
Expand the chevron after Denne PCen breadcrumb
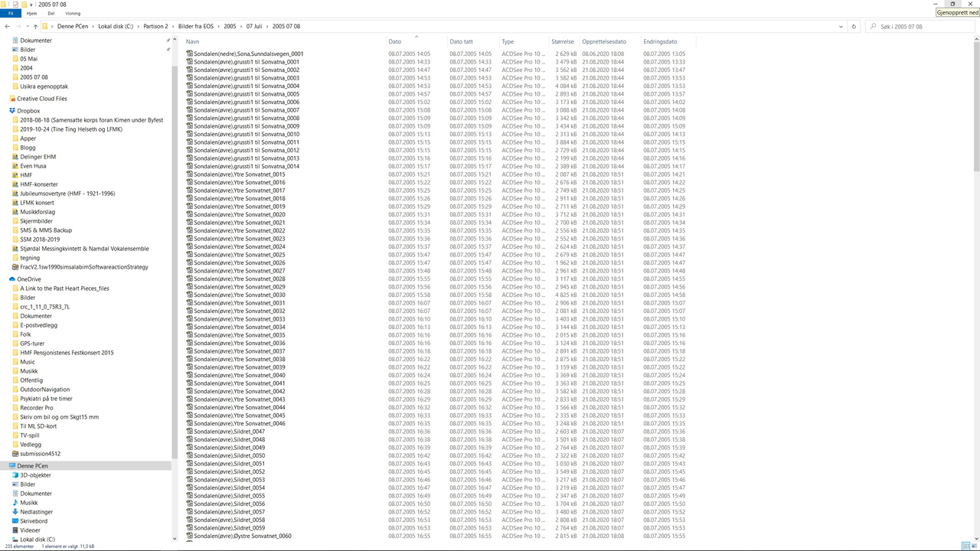pos(93,26)
